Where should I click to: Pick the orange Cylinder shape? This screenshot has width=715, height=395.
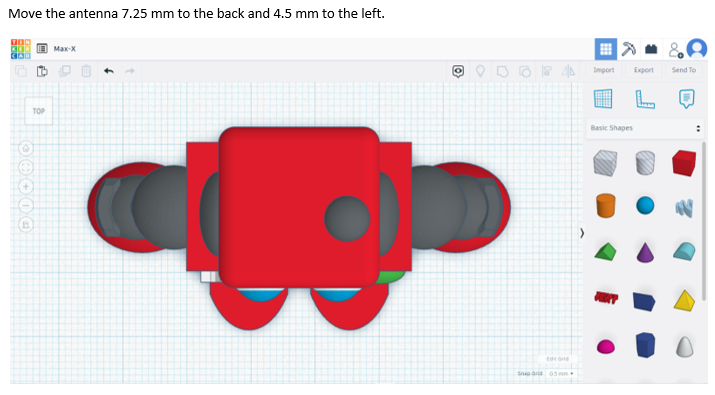[x=606, y=206]
